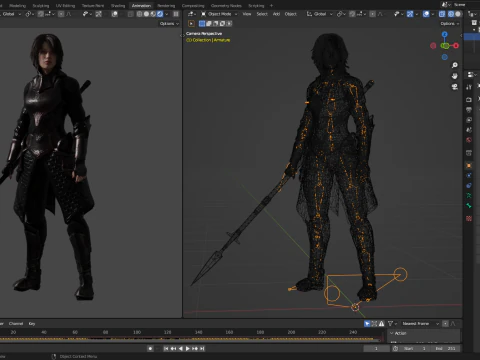
Task: Toggle proportional editing in right viewport
Action: (373, 14)
